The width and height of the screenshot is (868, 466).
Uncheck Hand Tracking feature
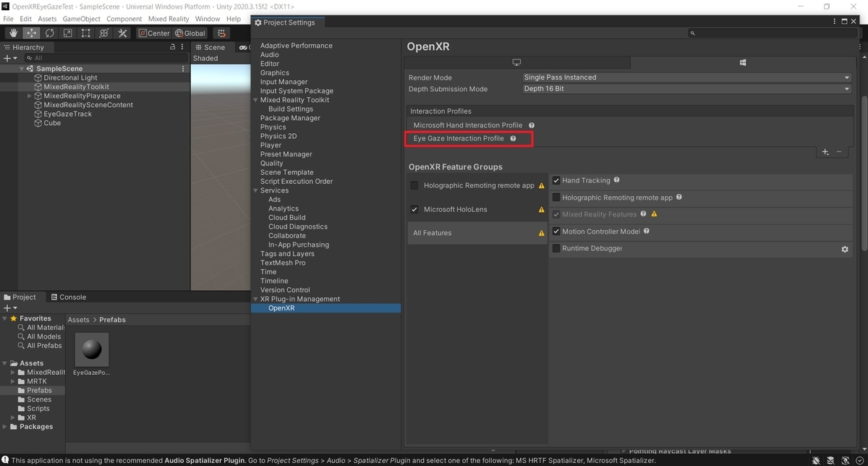coord(556,180)
